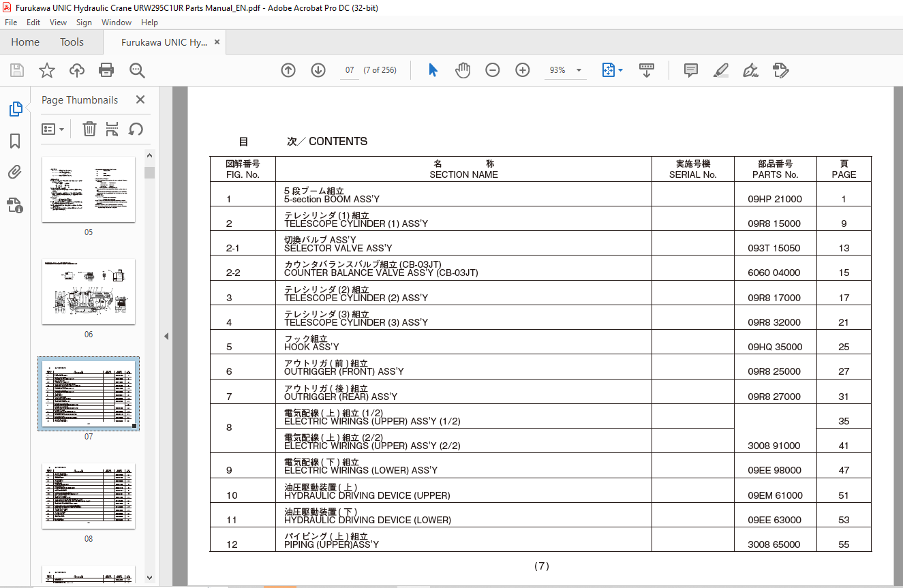The width and height of the screenshot is (903, 588).
Task: Go to next page arrow
Action: coord(318,70)
